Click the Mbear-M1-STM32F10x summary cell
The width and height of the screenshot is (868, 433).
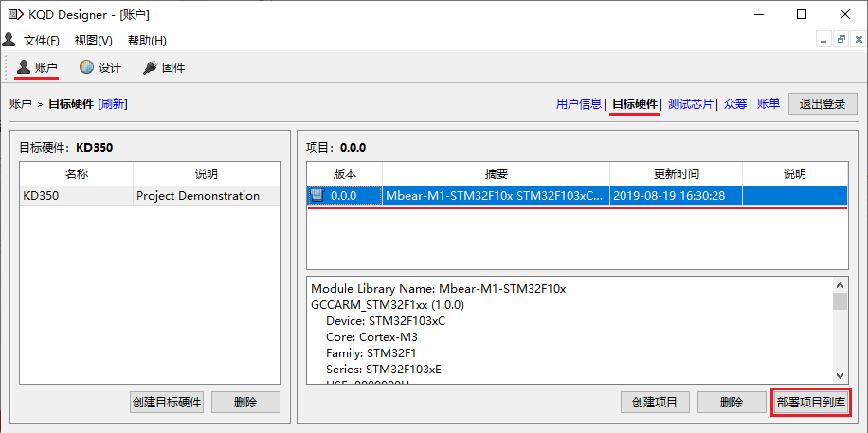pyautogui.click(x=496, y=195)
